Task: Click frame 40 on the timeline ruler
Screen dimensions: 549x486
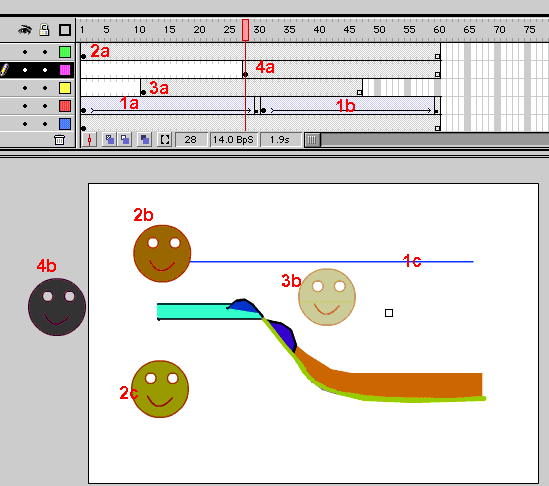Action: 319,30
